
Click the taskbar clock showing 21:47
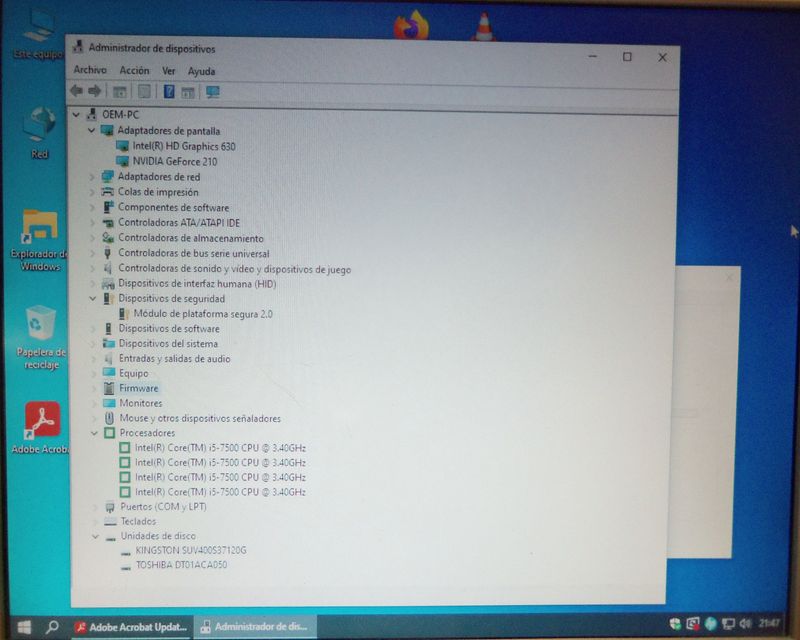click(768, 623)
